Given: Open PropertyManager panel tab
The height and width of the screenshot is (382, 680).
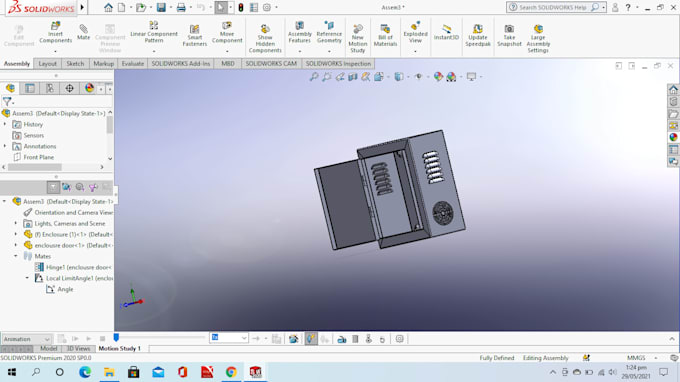Looking at the screenshot, I should point(30,88).
